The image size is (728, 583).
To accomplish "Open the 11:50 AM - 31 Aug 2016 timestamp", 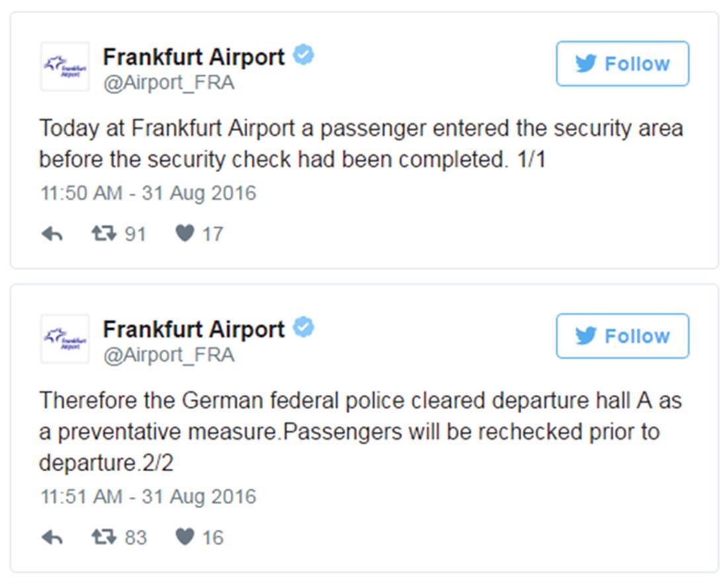I will coord(148,193).
